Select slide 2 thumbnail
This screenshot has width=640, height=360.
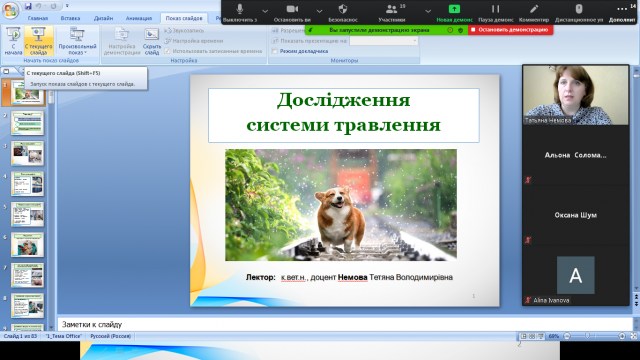click(27, 123)
